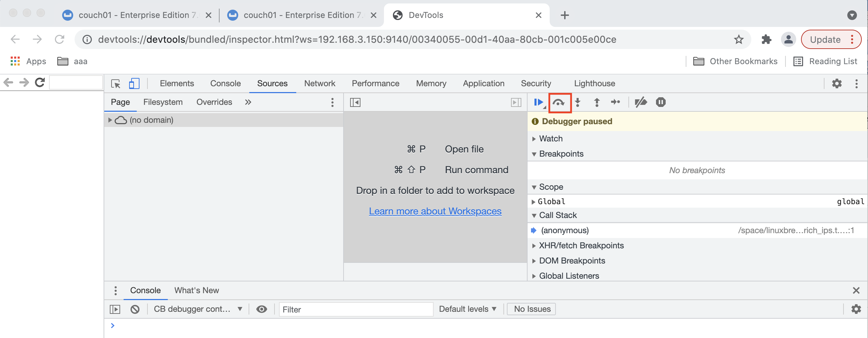Click the Learn more about Workspaces link
Viewport: 868px width, 338px height.
(x=435, y=211)
